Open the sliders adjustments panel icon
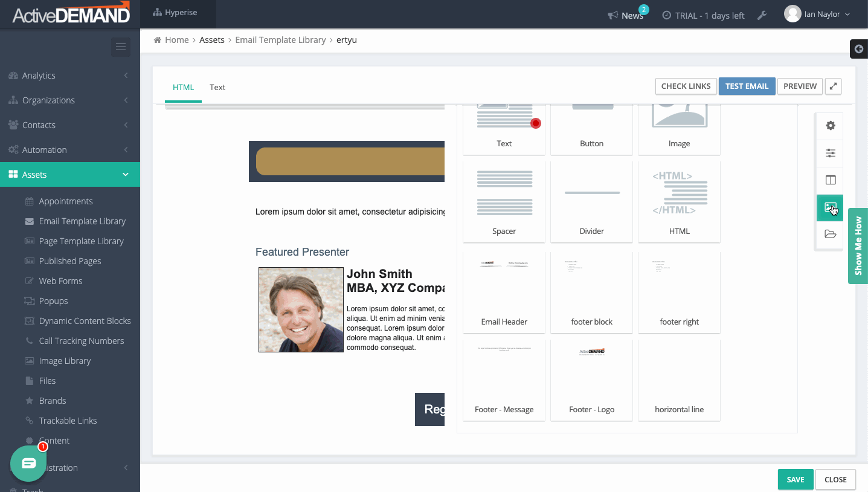The height and width of the screenshot is (492, 868). [831, 153]
